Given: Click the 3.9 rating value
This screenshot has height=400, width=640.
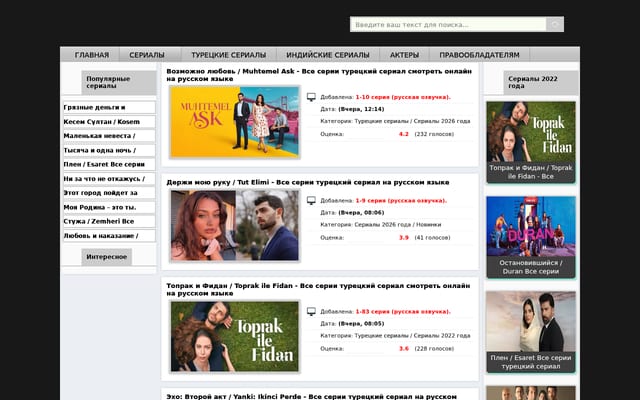Looking at the screenshot, I should 403,238.
